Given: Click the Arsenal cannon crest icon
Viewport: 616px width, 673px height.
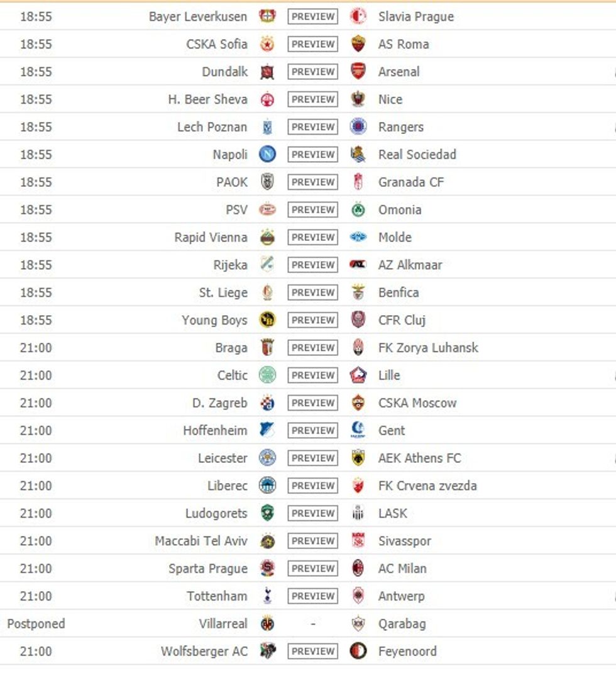Looking at the screenshot, I should 358,72.
